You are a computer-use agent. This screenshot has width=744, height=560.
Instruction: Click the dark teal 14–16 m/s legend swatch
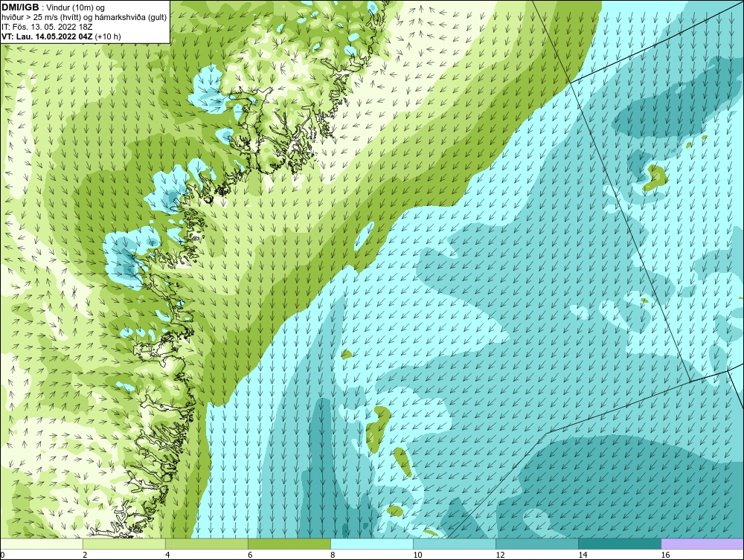click(619, 544)
